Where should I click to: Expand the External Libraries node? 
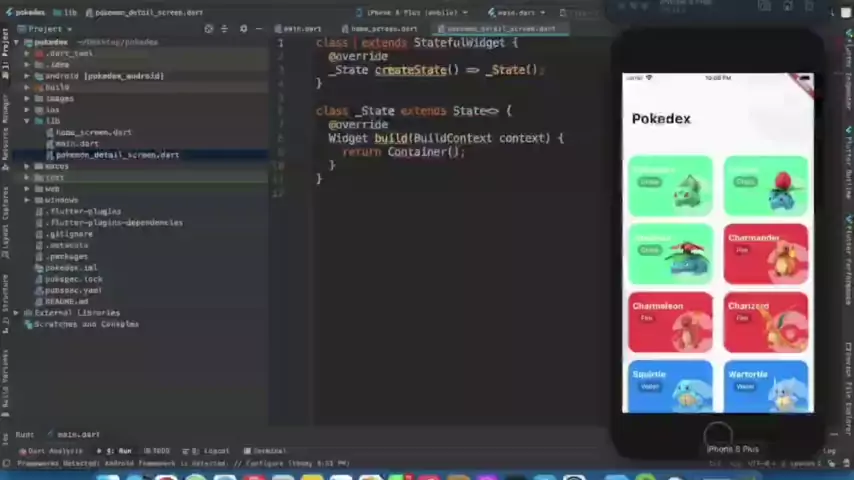point(16,313)
